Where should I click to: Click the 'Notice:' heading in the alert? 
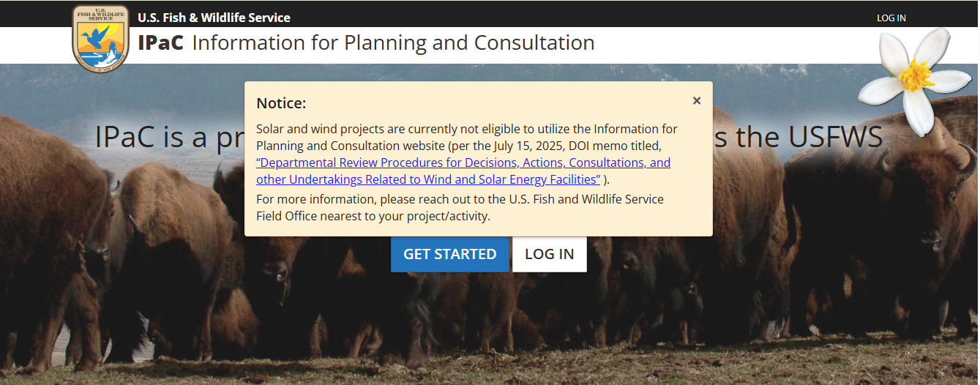click(281, 103)
